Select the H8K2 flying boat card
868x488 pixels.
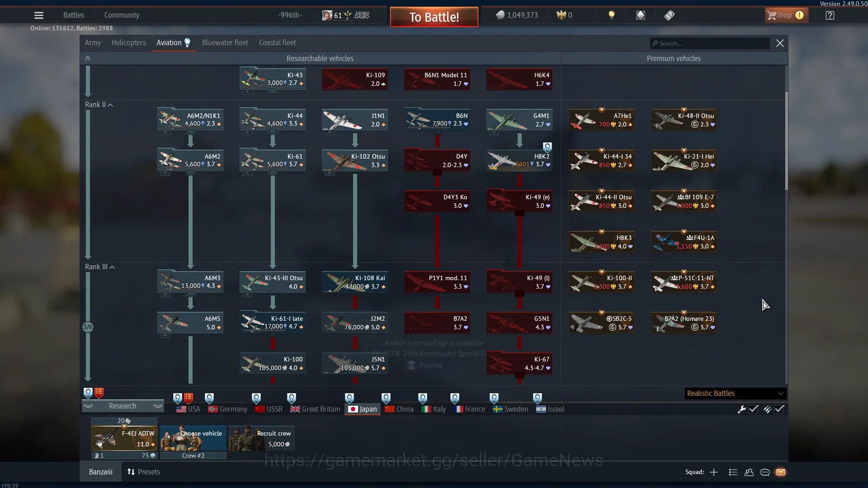[x=519, y=160]
